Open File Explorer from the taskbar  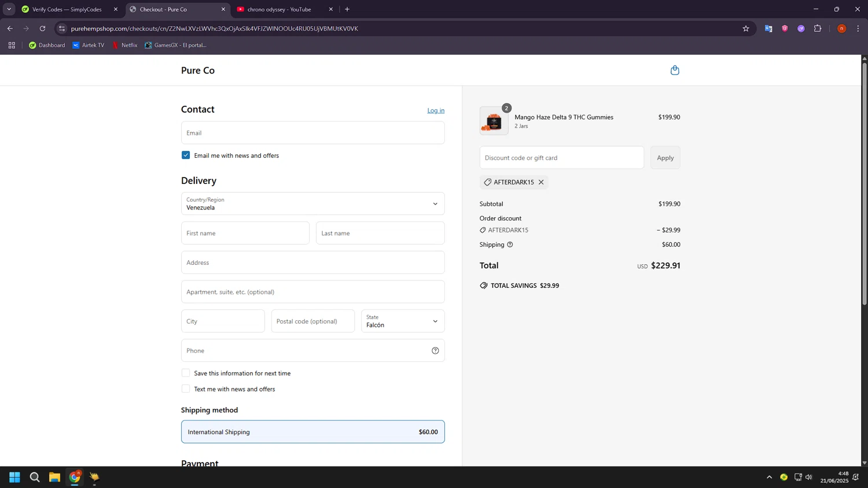[x=54, y=477]
